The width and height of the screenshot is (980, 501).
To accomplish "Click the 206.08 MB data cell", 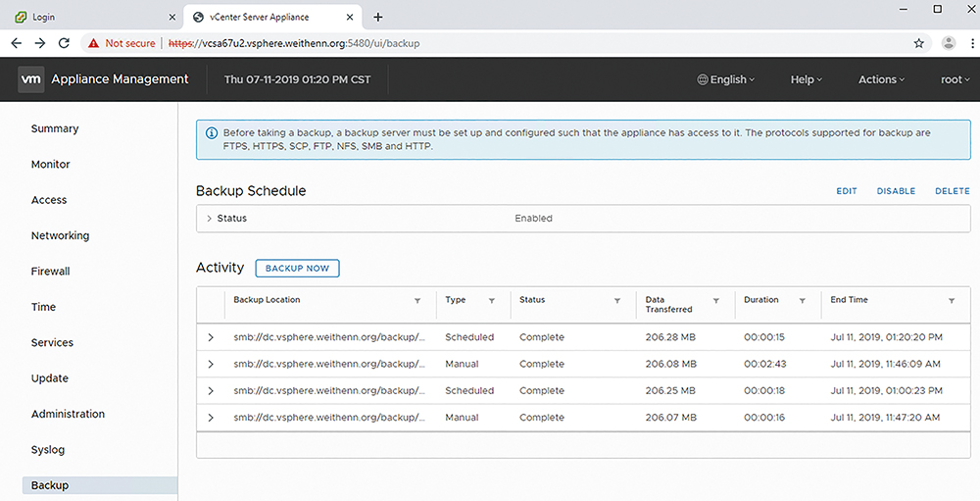I will (x=670, y=364).
